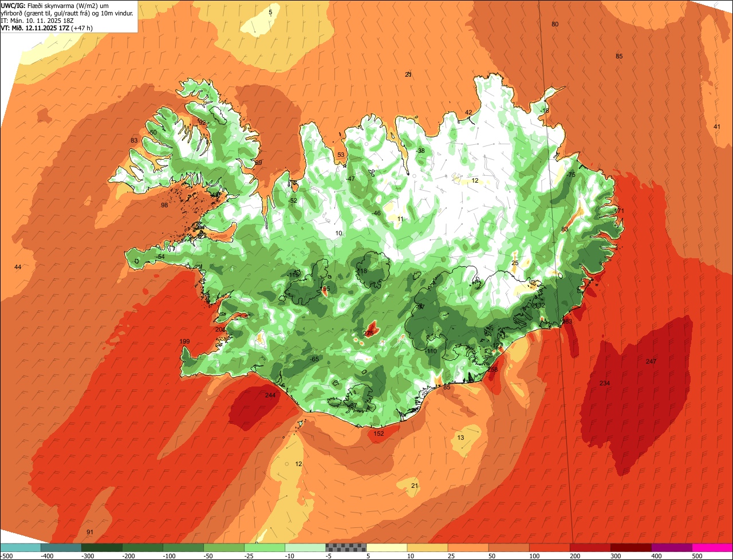Click the map value 69
This screenshot has width=733, height=560.
point(258,163)
